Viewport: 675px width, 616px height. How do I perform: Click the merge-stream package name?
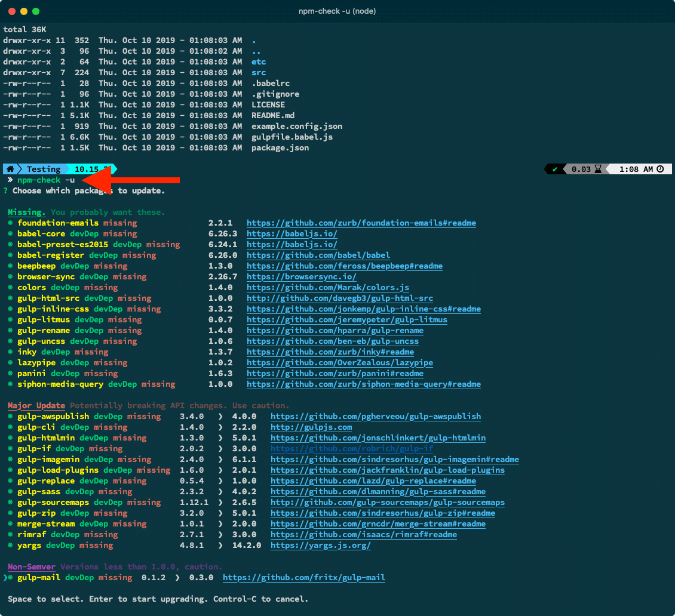46,524
